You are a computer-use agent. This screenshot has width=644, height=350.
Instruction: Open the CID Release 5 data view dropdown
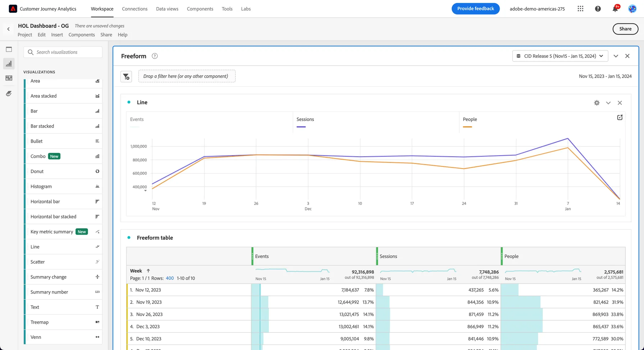pyautogui.click(x=560, y=56)
